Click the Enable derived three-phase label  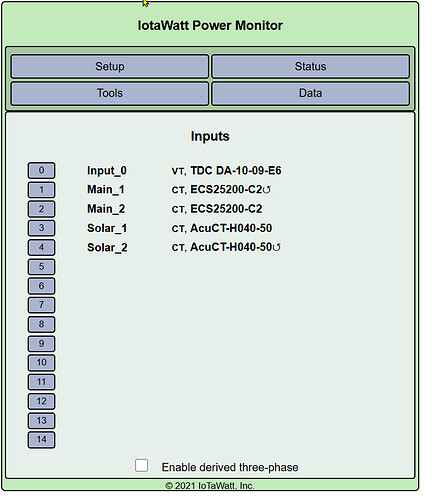tap(230, 467)
